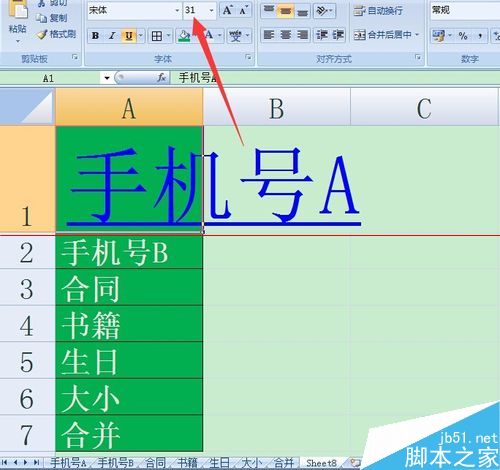Viewport: 500px width, 470px height.
Task: Toggle bold formatting
Action: pos(96,35)
